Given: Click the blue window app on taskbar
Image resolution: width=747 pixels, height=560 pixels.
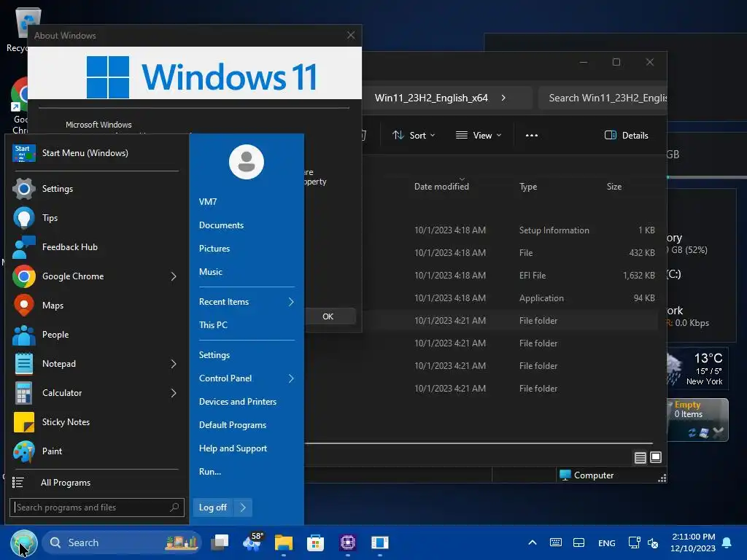Looking at the screenshot, I should click(379, 542).
